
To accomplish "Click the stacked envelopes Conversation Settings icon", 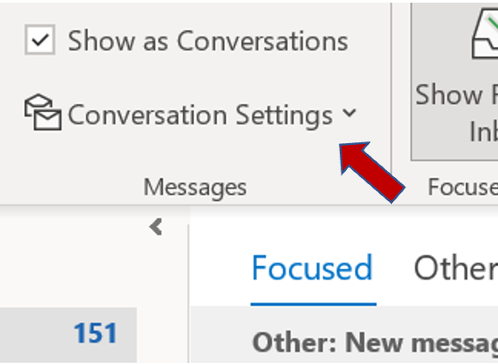I will click(x=43, y=112).
